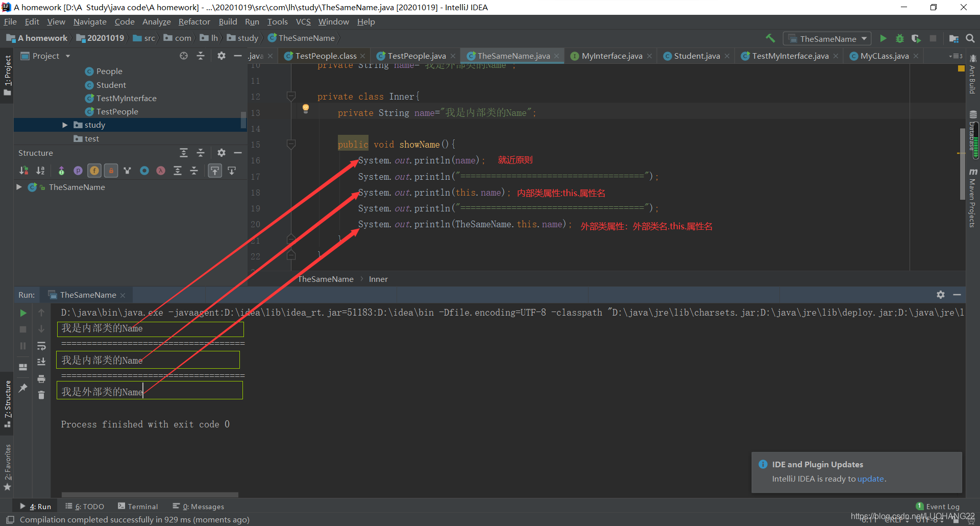
Task: Run with coverage icon in toolbar
Action: 916,38
